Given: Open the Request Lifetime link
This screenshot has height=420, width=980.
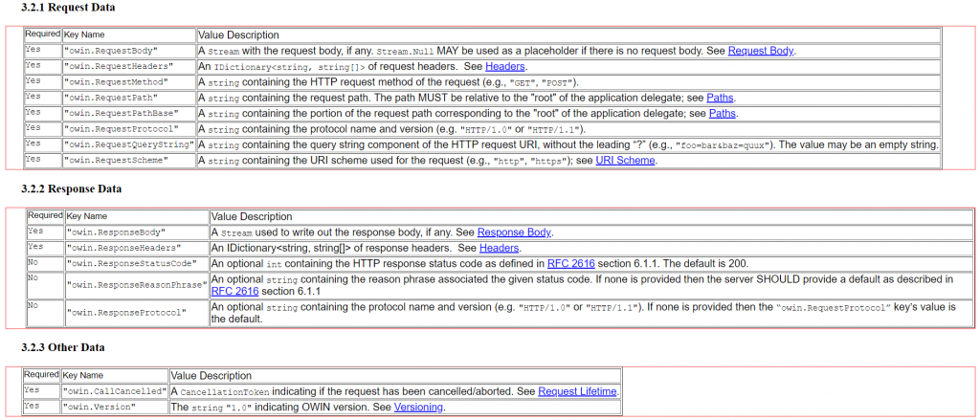Looking at the screenshot, I should point(578,391).
